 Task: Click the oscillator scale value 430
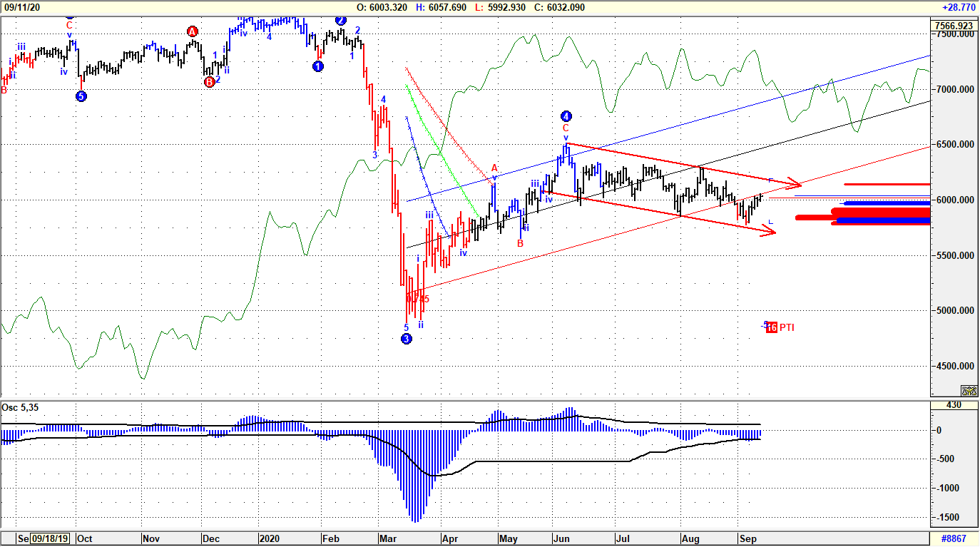(x=954, y=405)
